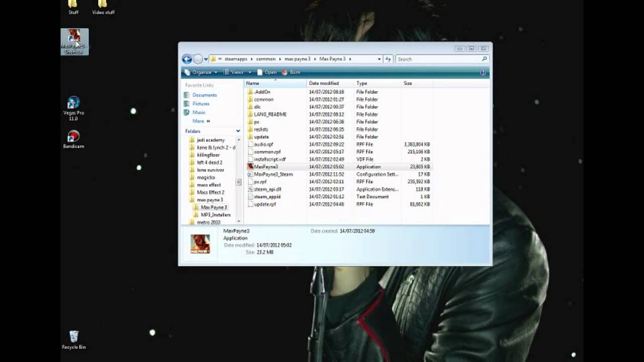The image size is (644, 362).
Task: Select the update folder icon
Action: [x=250, y=137]
